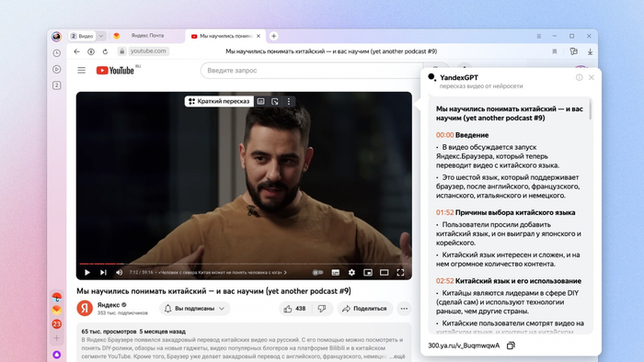Click the YandexGPT panel scrollbar
Screen dimensions: 644x362
coord(591,110)
